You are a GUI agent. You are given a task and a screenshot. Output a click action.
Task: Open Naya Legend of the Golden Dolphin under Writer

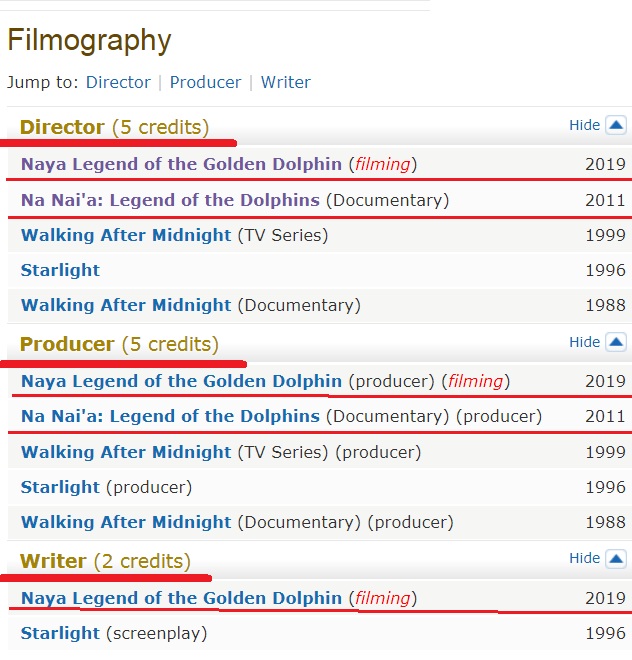pyautogui.click(x=181, y=598)
